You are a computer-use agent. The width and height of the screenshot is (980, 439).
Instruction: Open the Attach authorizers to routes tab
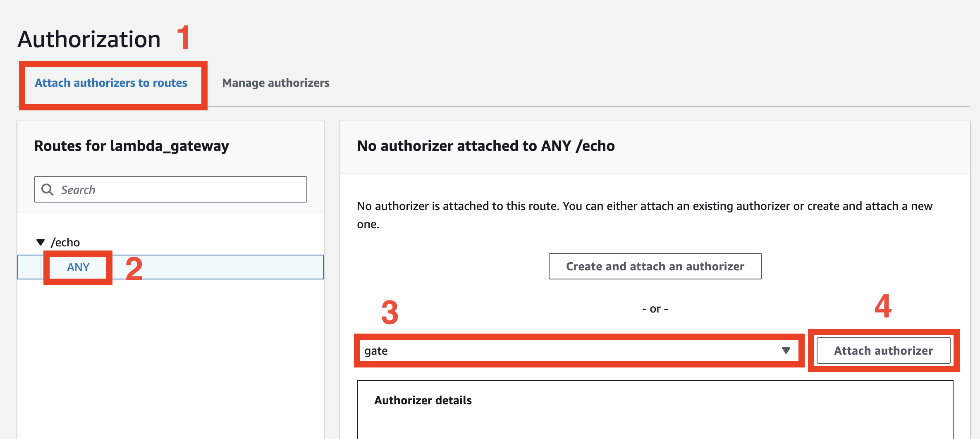coord(110,83)
